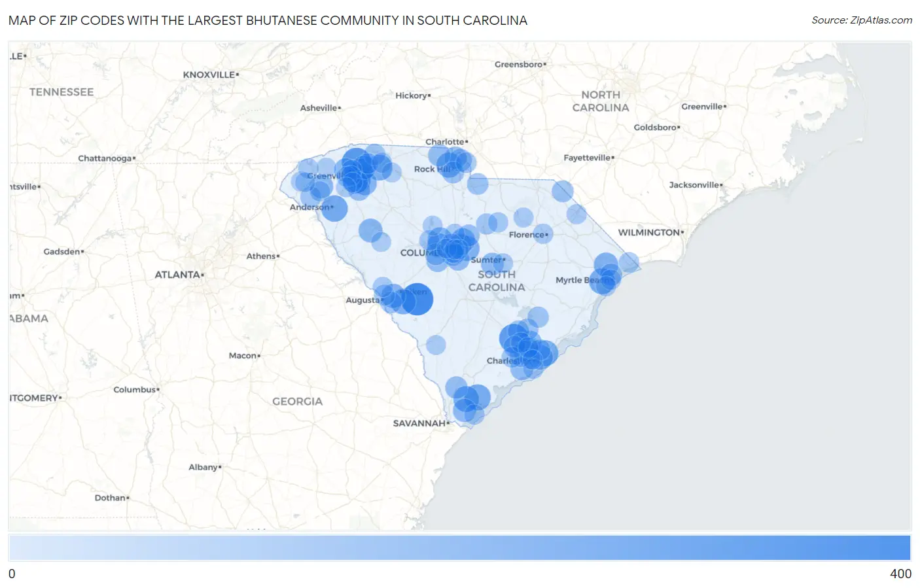Click the Dothan city label
Image resolution: width=920 pixels, height=588 pixels.
point(112,498)
